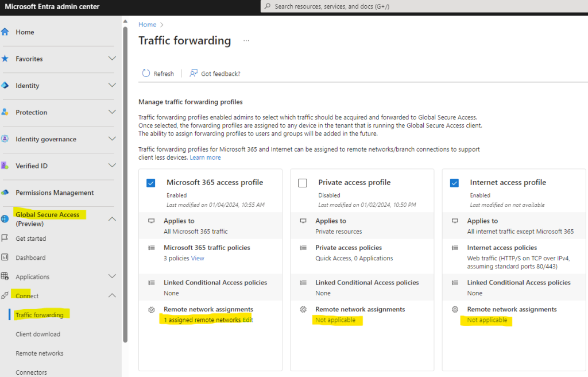The width and height of the screenshot is (588, 377).
Task: Expand the Favorites section chevron
Action: tap(112, 59)
